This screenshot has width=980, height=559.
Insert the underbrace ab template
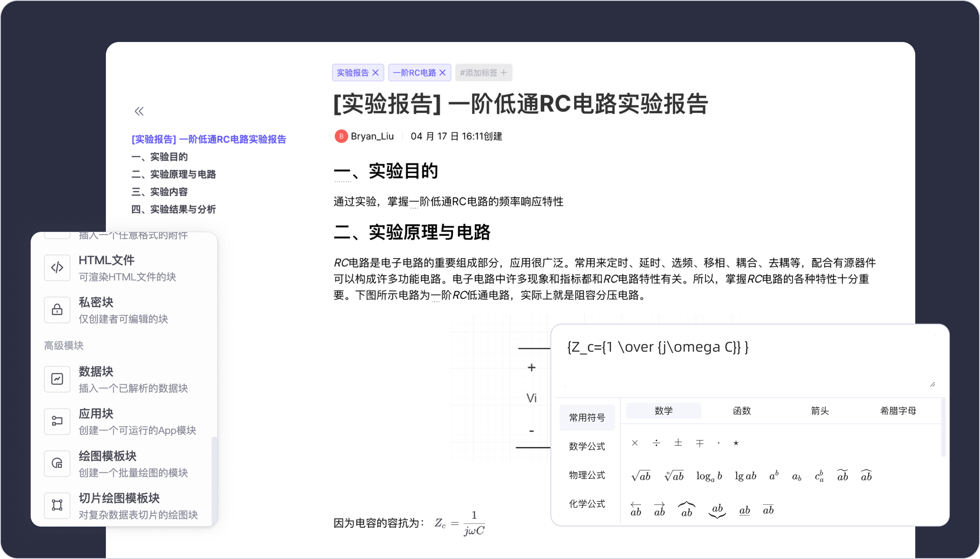(x=717, y=511)
